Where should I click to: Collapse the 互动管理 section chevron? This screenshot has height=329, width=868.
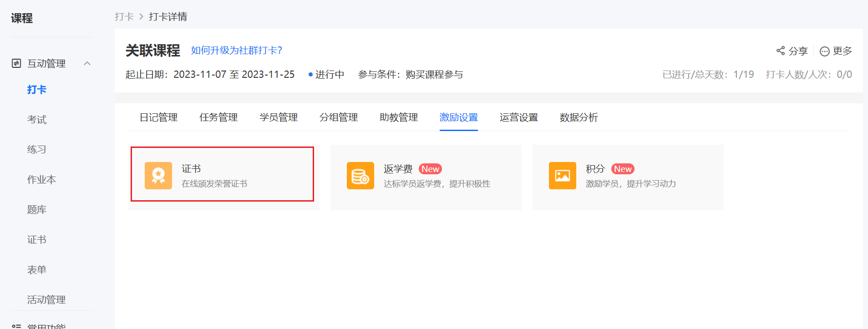click(87, 63)
